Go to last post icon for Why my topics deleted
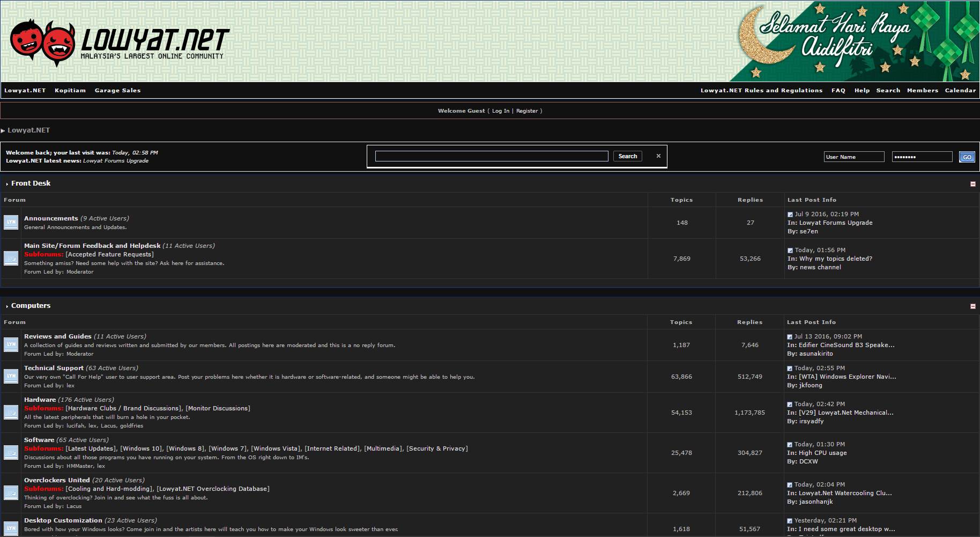Screen dimensions: 980x537 point(790,251)
